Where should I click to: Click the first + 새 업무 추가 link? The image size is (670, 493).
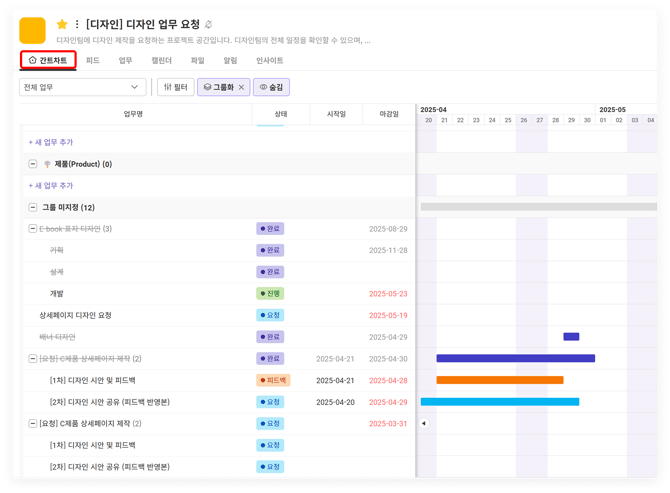pos(51,143)
